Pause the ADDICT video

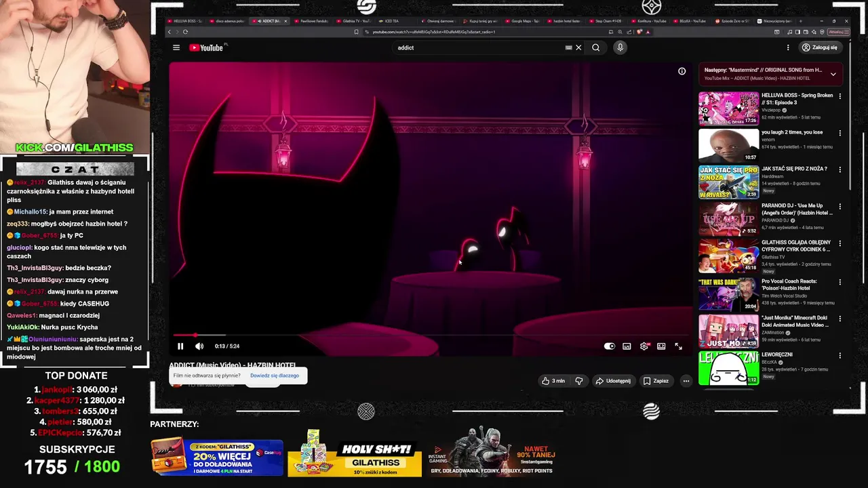(180, 346)
